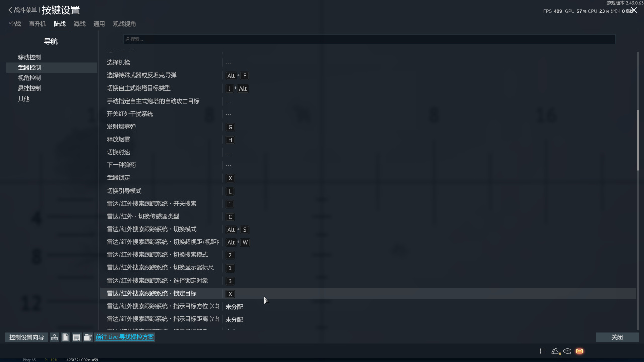This screenshot has height=362, width=644.
Task: Click the Alt + F binding for 选择特殊武器或反坦克导弹
Action: [237, 76]
